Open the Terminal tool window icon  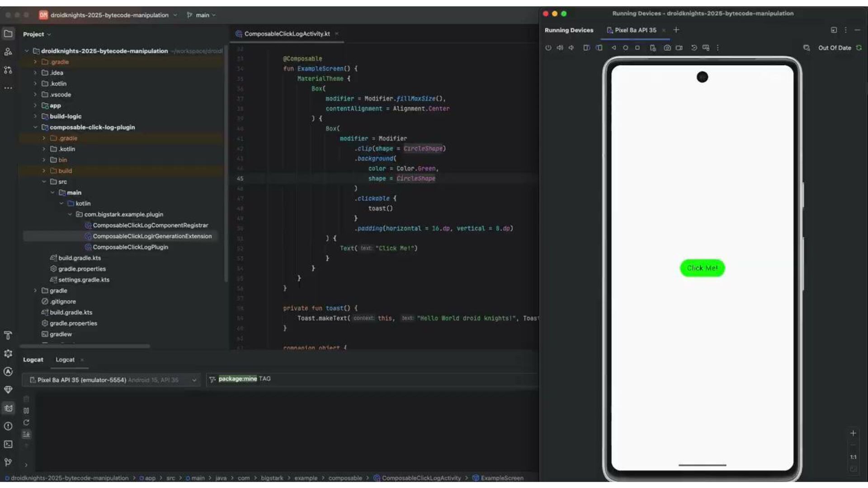point(8,444)
